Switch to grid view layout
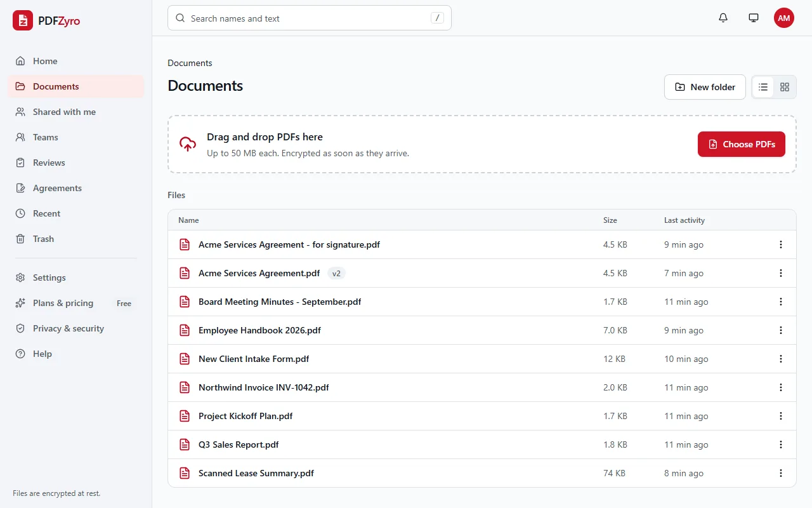Screen dimensions: 812x508 click(x=785, y=87)
